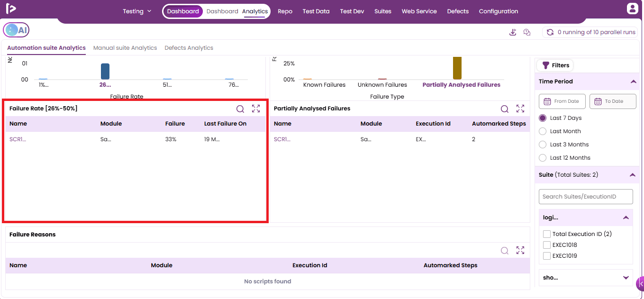Collapse the Time Period section
644x299 pixels.
click(633, 82)
